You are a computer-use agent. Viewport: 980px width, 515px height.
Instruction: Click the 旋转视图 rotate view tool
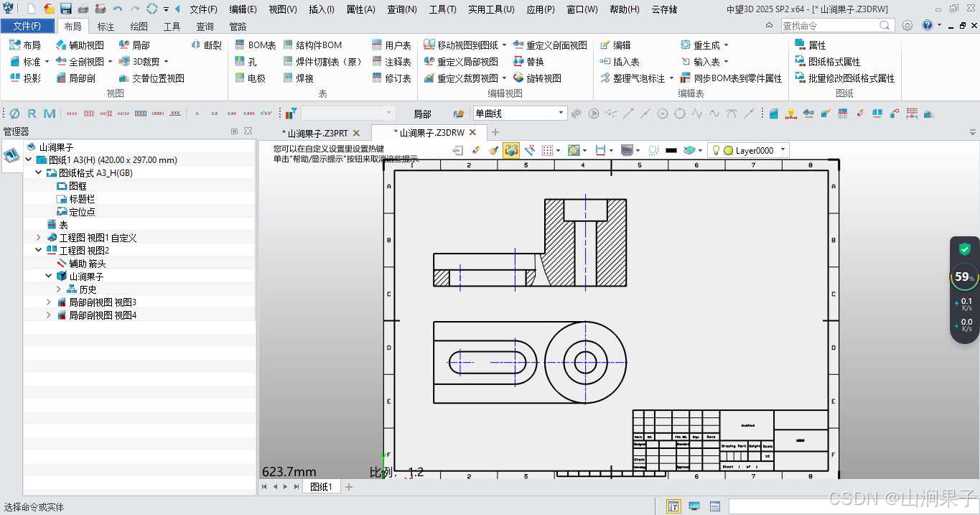(x=538, y=78)
